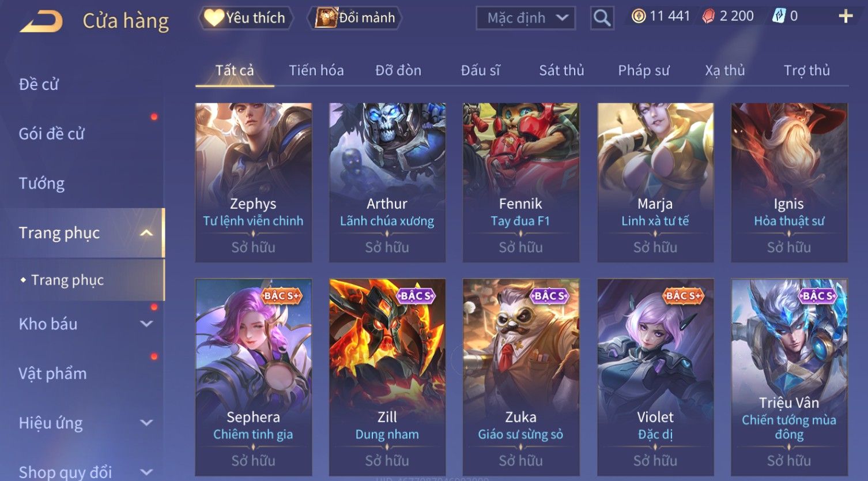Viewport: 868px width, 481px height.
Task: Expand the Hiệu ứng sidebar section
Action: click(x=146, y=423)
